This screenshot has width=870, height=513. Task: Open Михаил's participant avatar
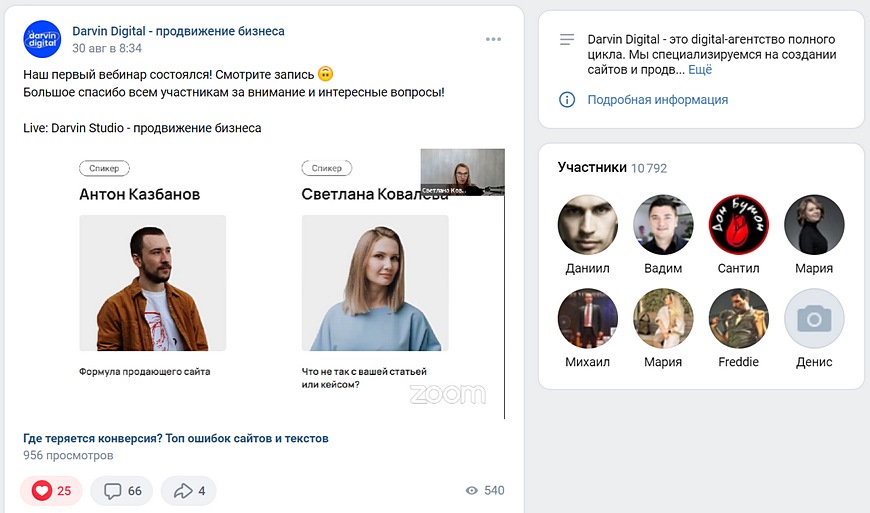tap(588, 318)
